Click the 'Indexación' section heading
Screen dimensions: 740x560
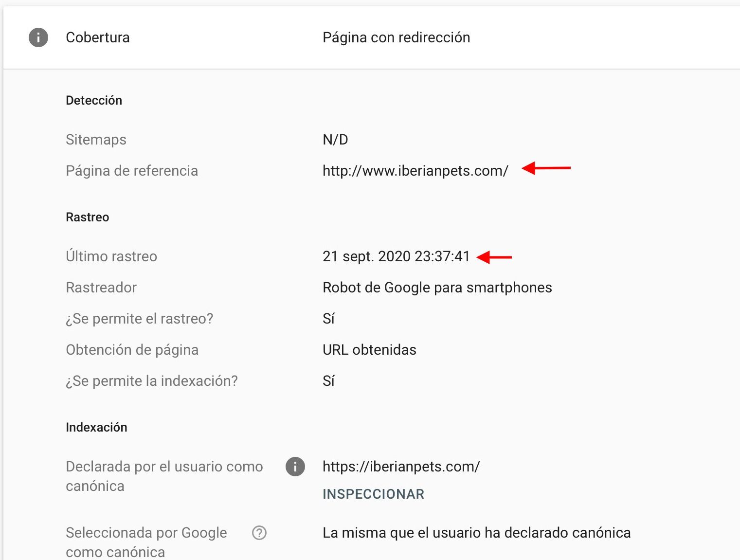96,427
